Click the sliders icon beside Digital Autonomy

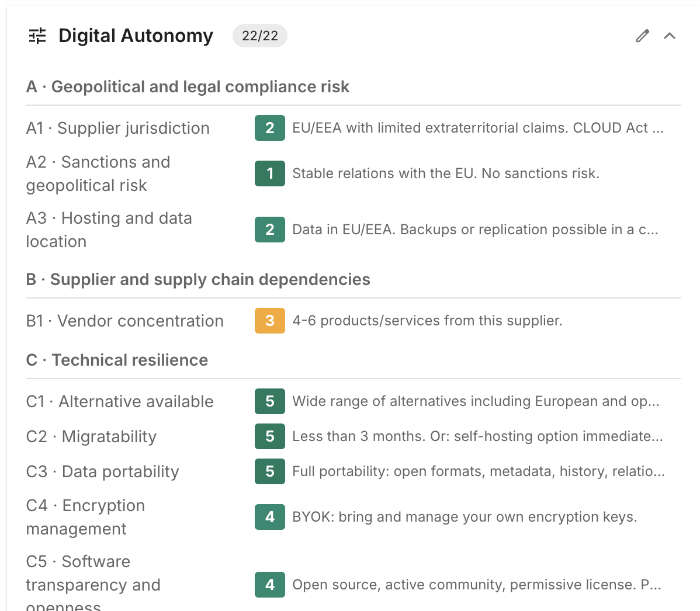(x=37, y=36)
